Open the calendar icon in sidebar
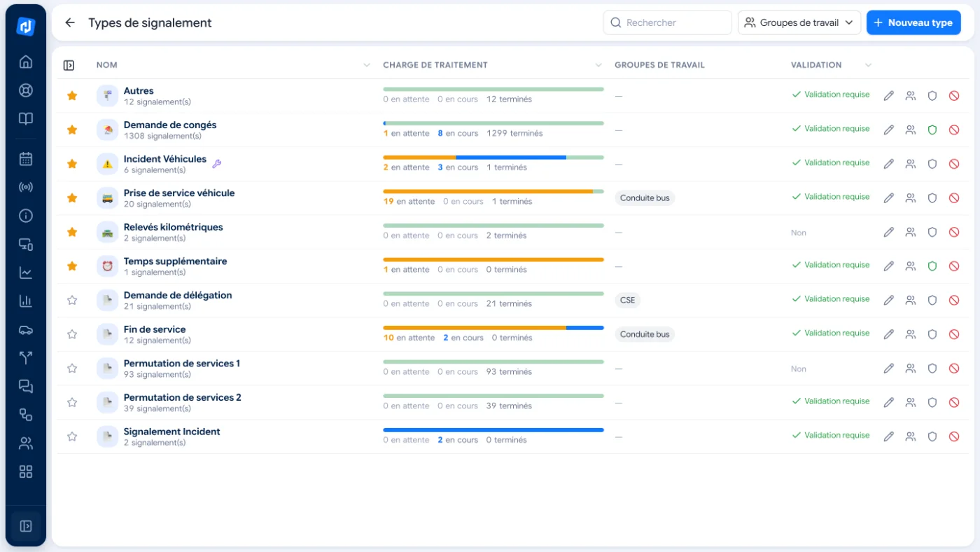980x552 pixels. point(26,159)
